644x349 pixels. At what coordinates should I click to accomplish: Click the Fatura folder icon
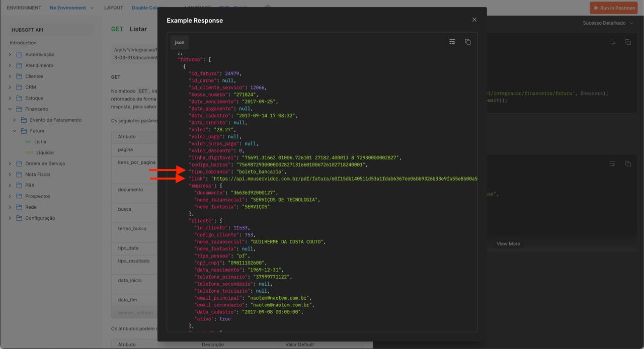pyautogui.click(x=24, y=131)
